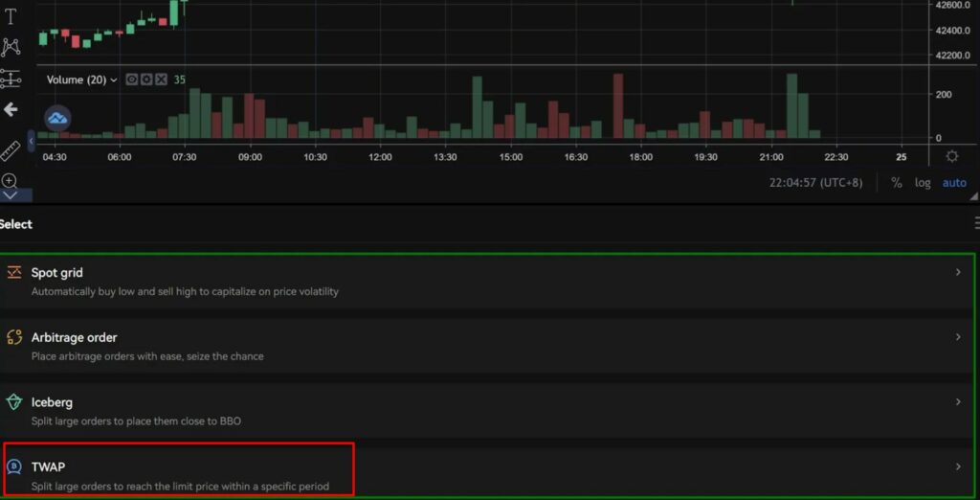Choose the pattern drawing tool
This screenshot has width=980, height=500.
point(11,47)
